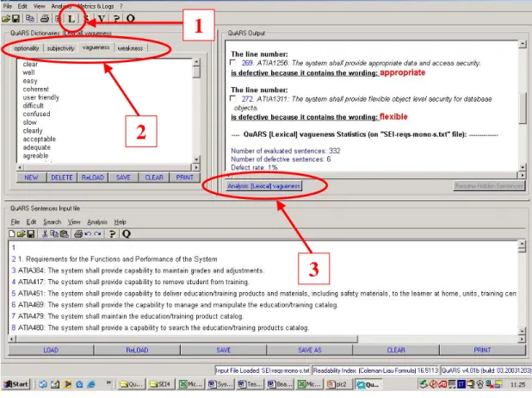This screenshot has height=398, width=532.
Task: Click the bottom PRINT button under sentences input
Action: pyautogui.click(x=482, y=350)
